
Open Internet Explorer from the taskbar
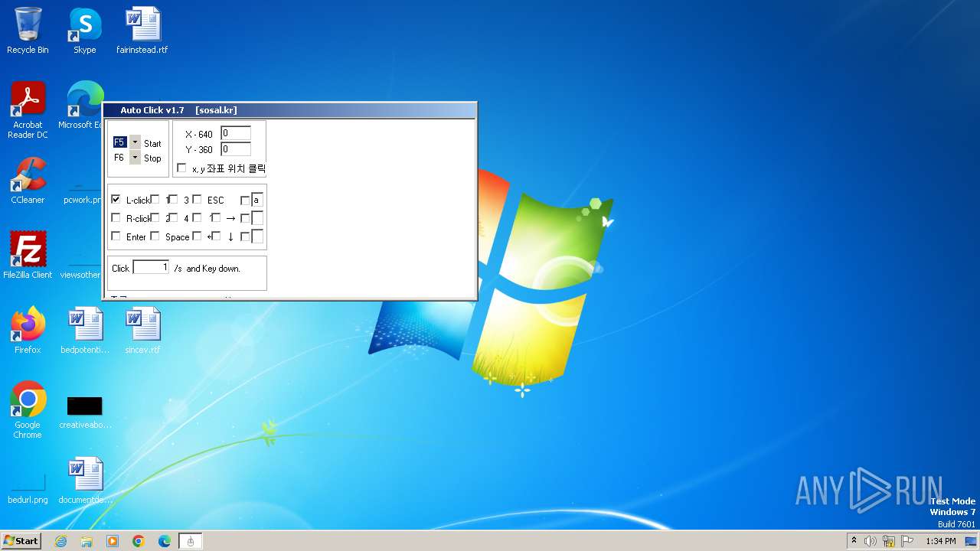(x=60, y=541)
